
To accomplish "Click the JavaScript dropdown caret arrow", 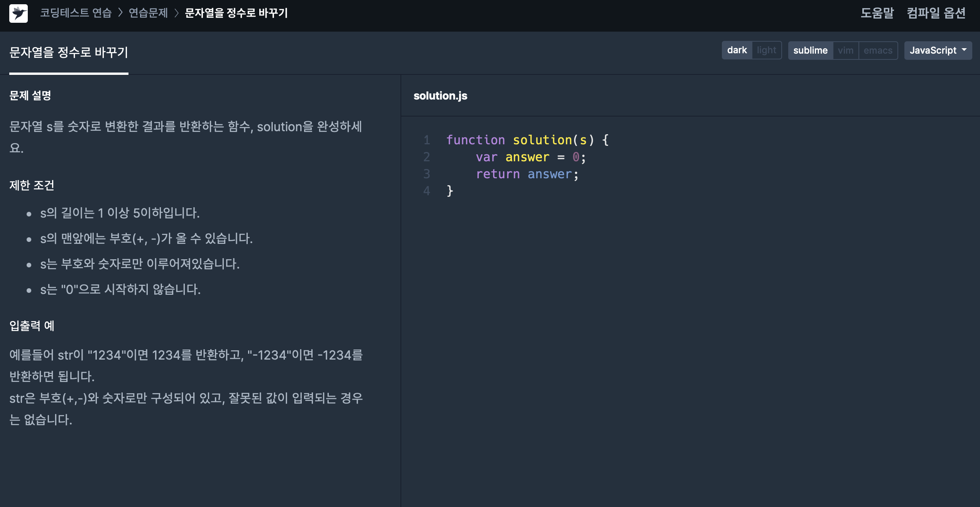I will coord(964,50).
